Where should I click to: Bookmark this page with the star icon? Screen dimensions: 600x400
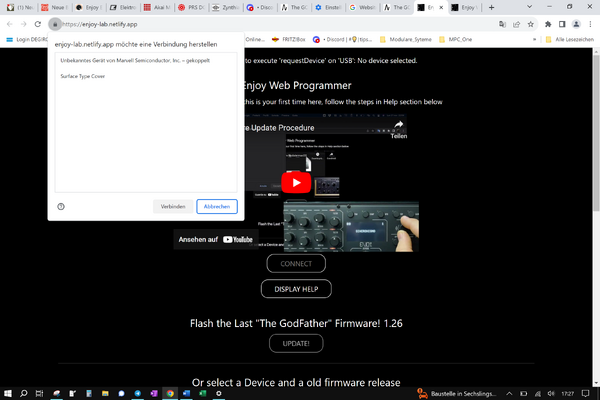click(530, 24)
